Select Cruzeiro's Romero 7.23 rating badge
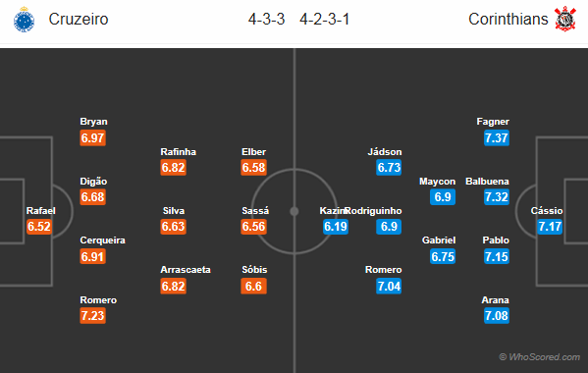Viewport: 588px width, 373px height. 92,316
